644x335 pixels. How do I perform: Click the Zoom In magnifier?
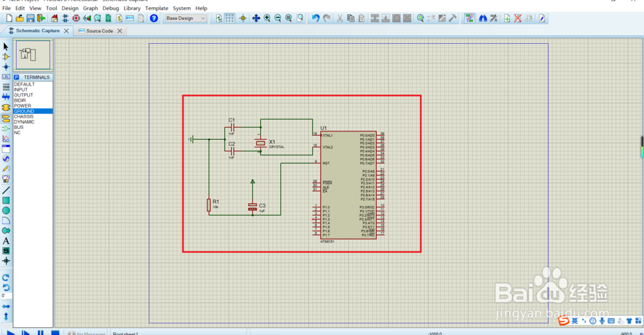[x=267, y=18]
